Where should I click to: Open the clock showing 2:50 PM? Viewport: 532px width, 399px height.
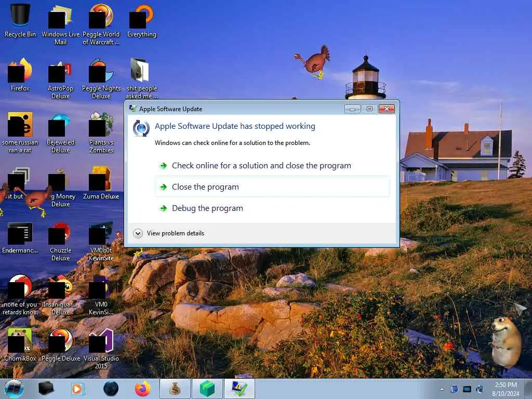click(x=506, y=389)
